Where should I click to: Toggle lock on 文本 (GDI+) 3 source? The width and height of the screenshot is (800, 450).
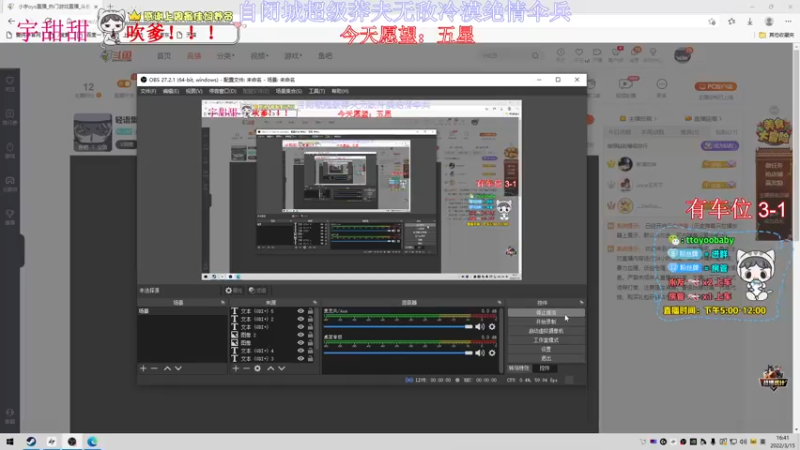tap(310, 359)
